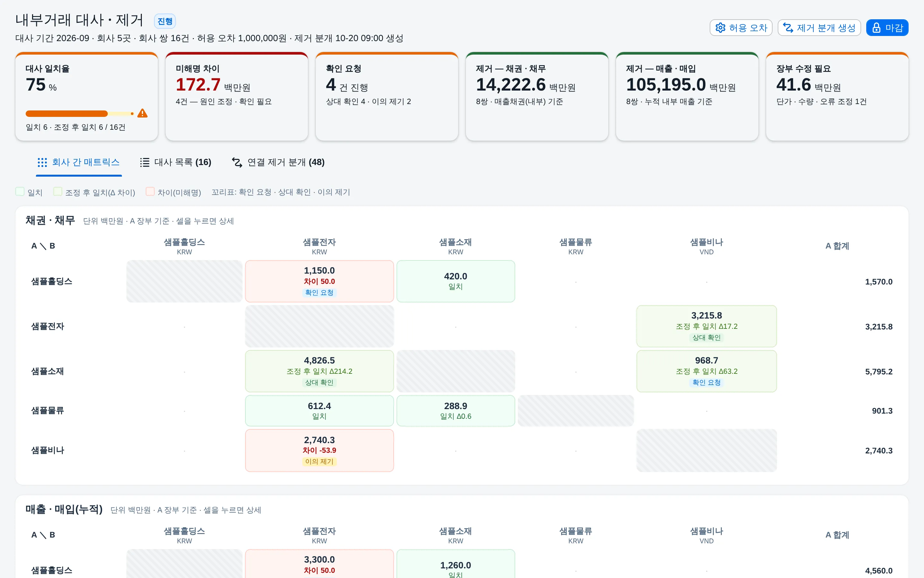Switch to 연결 제거 분개 (48) tab
Image resolution: width=924 pixels, height=578 pixels.
coord(278,162)
